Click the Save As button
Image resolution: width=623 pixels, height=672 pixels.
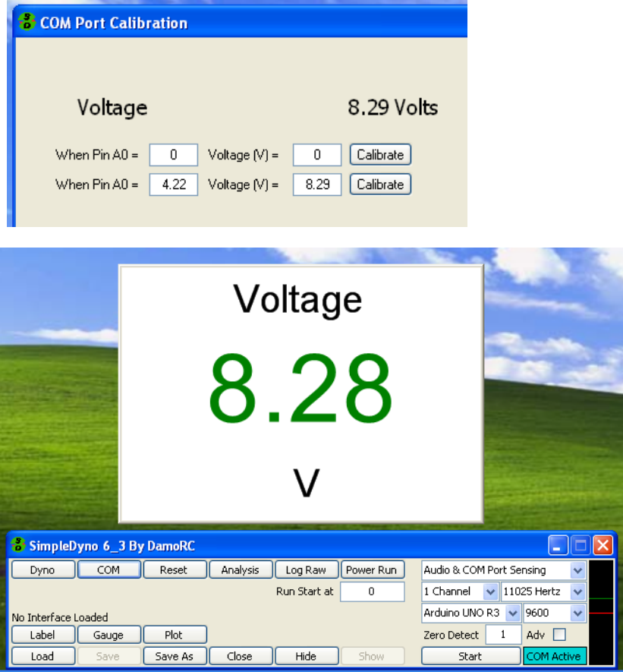(x=175, y=656)
